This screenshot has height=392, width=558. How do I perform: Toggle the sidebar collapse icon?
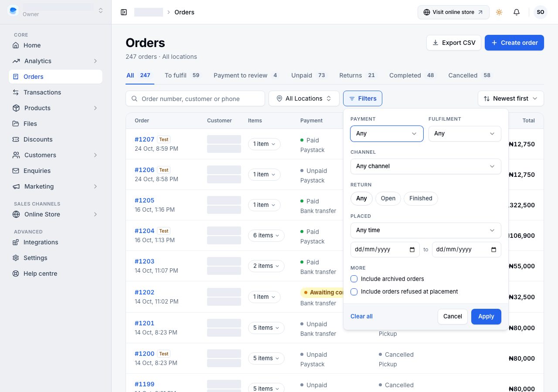[124, 12]
